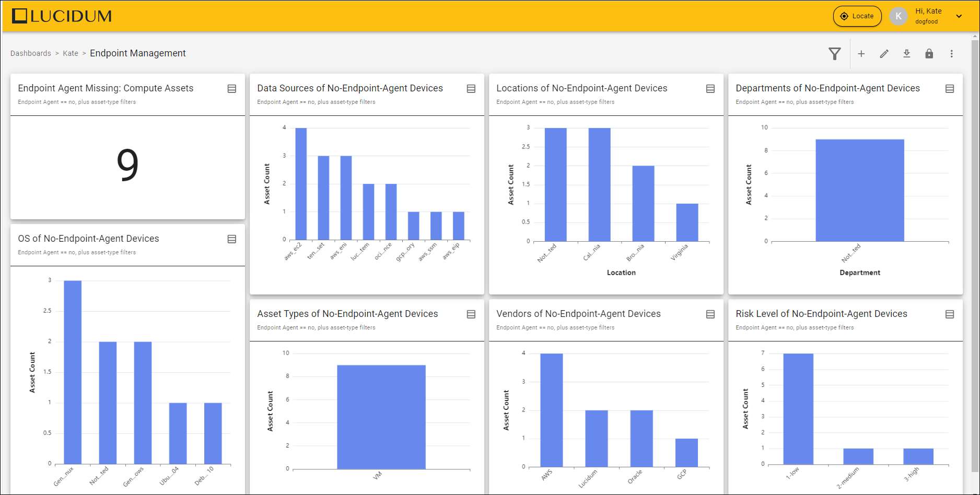The width and height of the screenshot is (980, 495).
Task: Open table view for Endpoint Agent Missing card
Action: point(232,89)
